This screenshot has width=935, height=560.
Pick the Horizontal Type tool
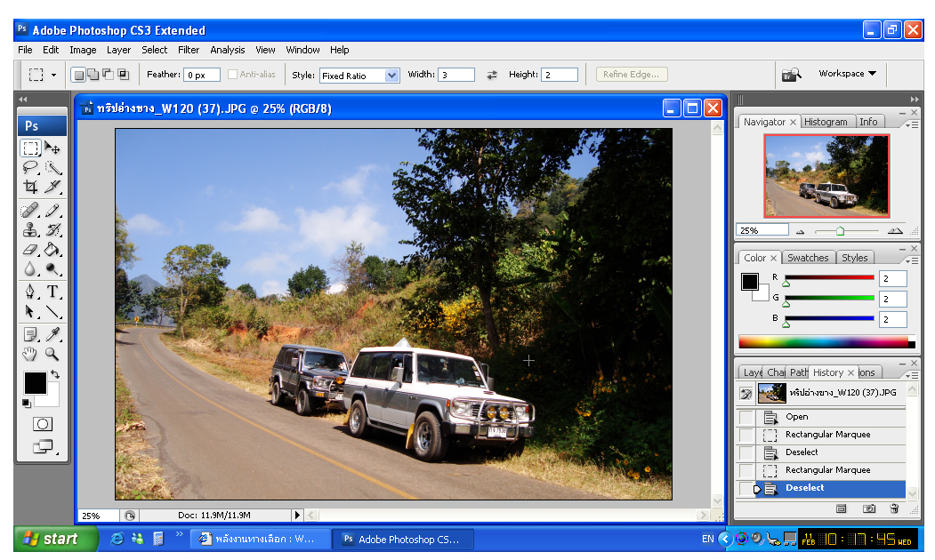pos(53,292)
